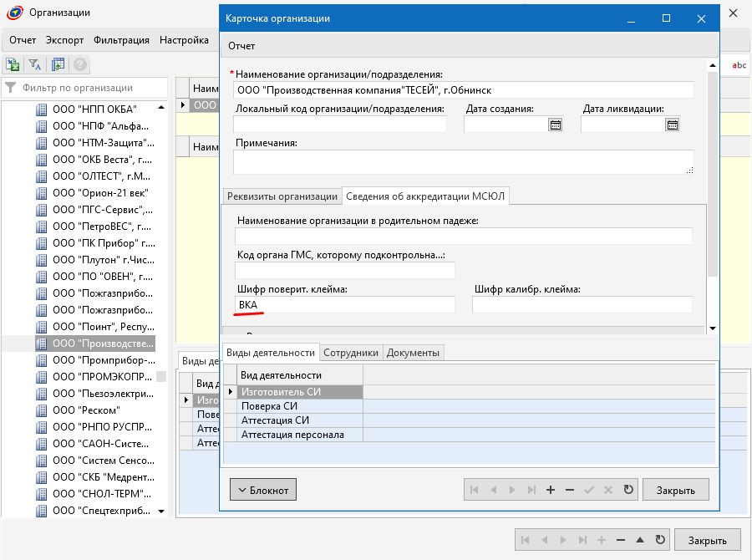Go to previous record in card navigator
752x560 pixels.
point(494,490)
